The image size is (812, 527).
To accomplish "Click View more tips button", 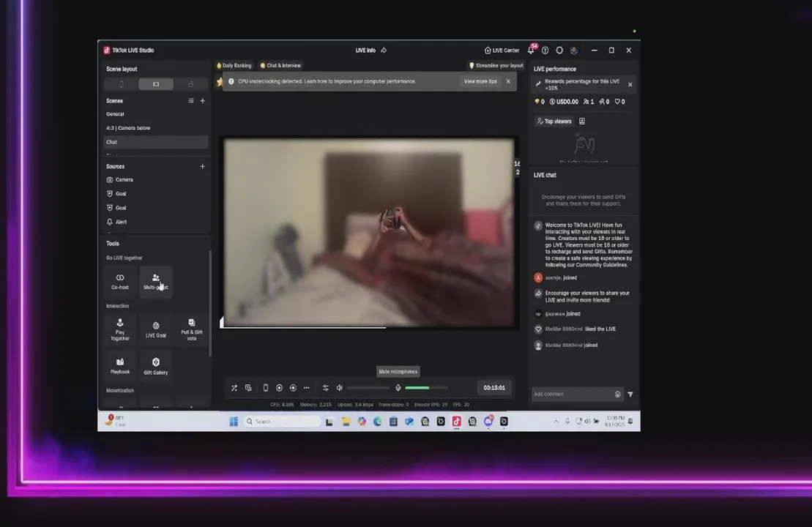I will coord(480,81).
